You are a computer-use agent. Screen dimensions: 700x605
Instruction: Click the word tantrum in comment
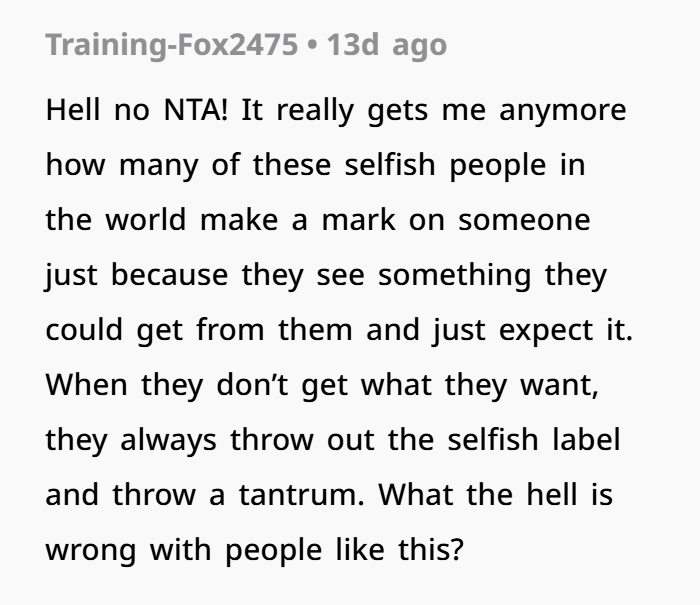(301, 495)
